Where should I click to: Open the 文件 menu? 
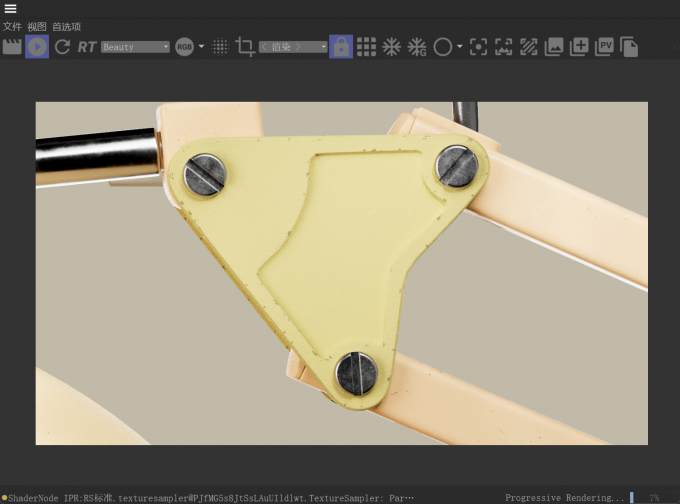[x=12, y=27]
